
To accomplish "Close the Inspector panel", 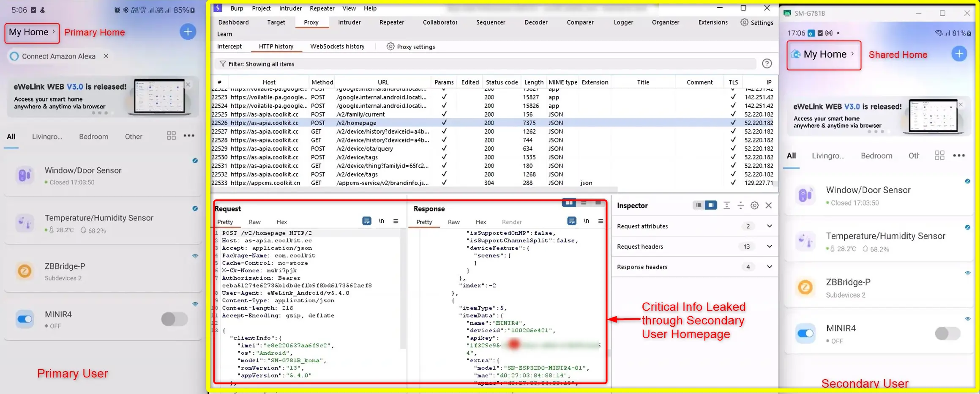I will tap(769, 205).
